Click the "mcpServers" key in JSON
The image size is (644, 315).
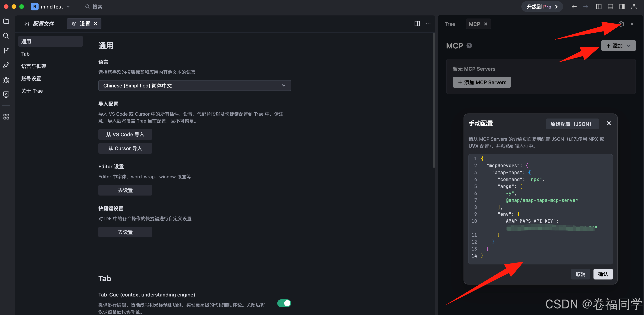[503, 165]
